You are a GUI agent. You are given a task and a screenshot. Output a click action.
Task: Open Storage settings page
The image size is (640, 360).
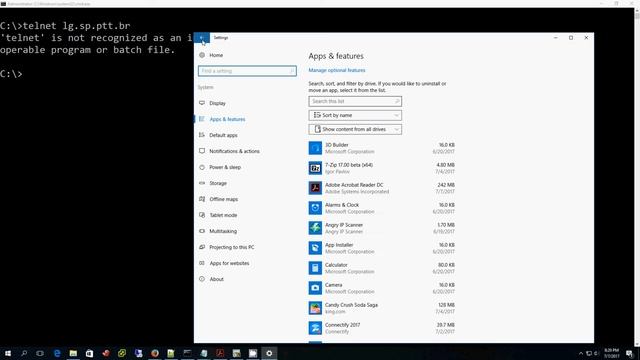pos(218,183)
